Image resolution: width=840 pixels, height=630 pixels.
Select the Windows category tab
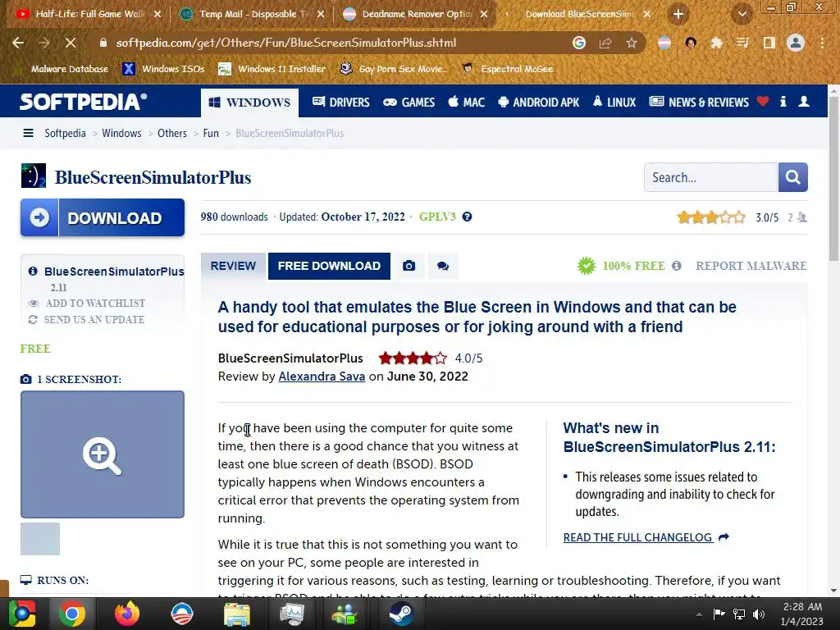click(x=249, y=103)
